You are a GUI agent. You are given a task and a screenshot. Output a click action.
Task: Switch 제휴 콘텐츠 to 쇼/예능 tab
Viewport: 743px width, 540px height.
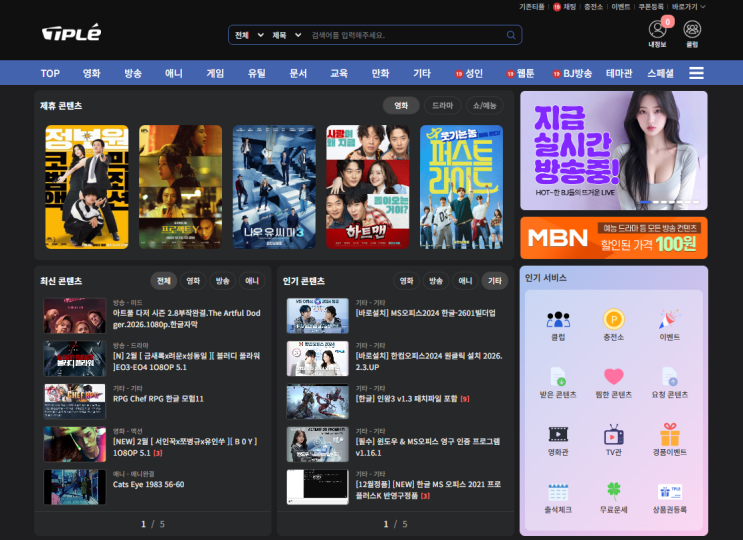485,106
